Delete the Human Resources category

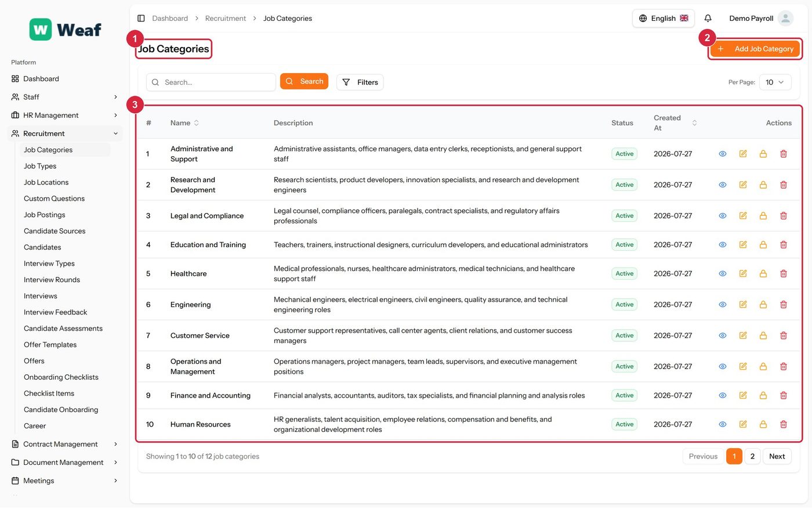(x=784, y=425)
